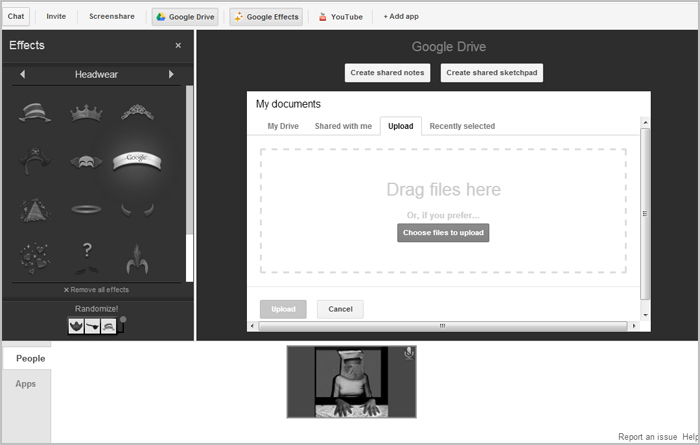Click + Add app
700x445 pixels.
(401, 16)
